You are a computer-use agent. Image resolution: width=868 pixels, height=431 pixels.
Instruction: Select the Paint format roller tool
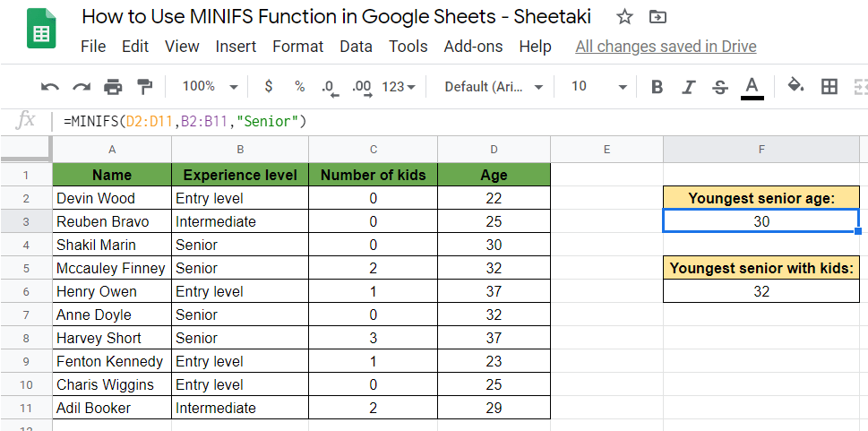(144, 87)
